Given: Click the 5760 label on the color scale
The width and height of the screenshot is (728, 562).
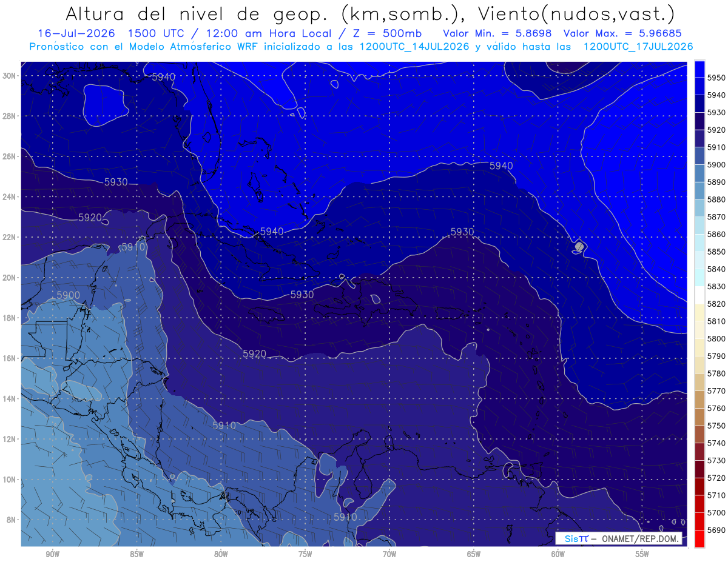Looking at the screenshot, I should pyautogui.click(x=716, y=408).
